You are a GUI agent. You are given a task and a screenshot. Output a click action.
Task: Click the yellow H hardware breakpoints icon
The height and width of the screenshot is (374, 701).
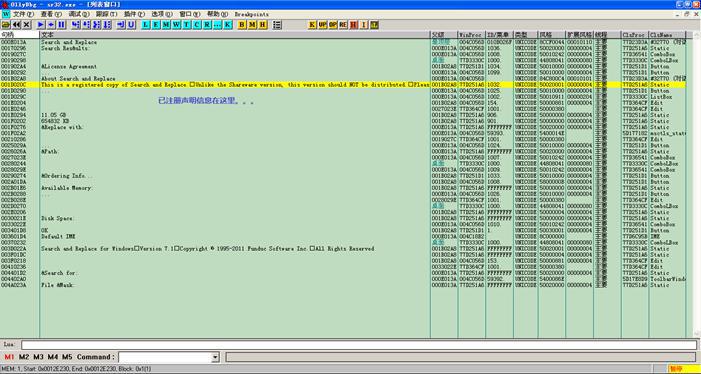coord(263,25)
